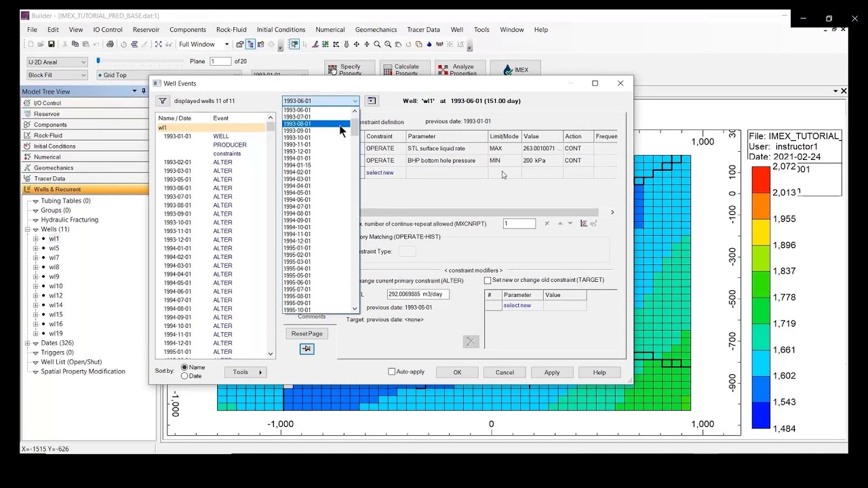The height and width of the screenshot is (488, 868).
Task: Open the Reservoir menu
Action: click(146, 30)
